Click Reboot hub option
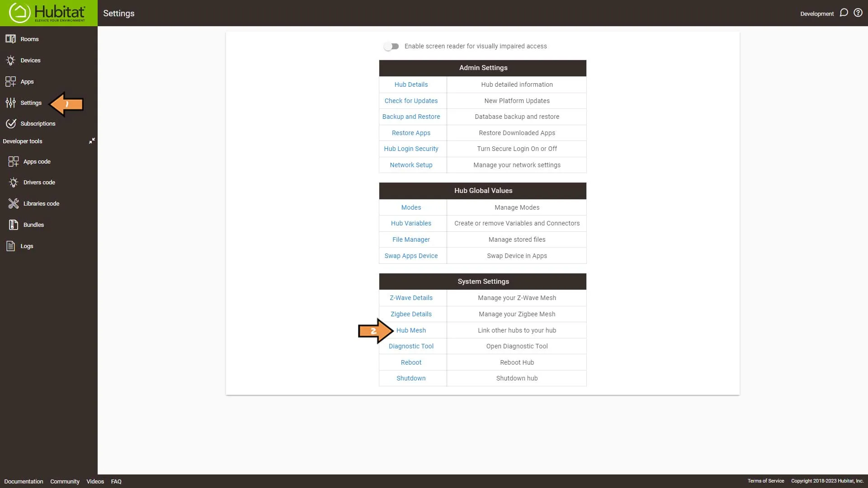The height and width of the screenshot is (488, 868). click(x=411, y=361)
